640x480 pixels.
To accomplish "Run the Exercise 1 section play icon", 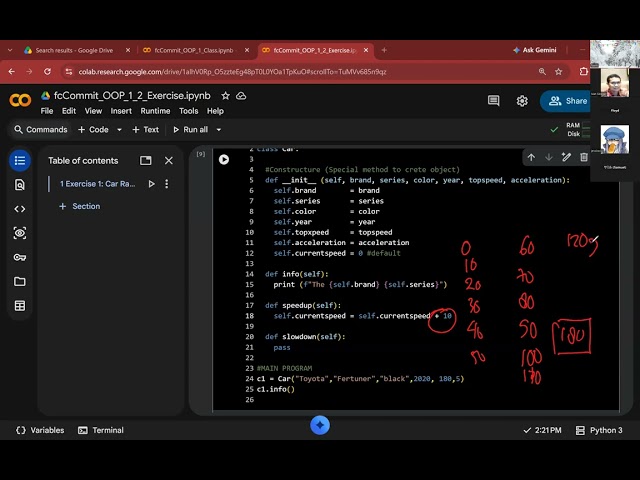I will 151,184.
